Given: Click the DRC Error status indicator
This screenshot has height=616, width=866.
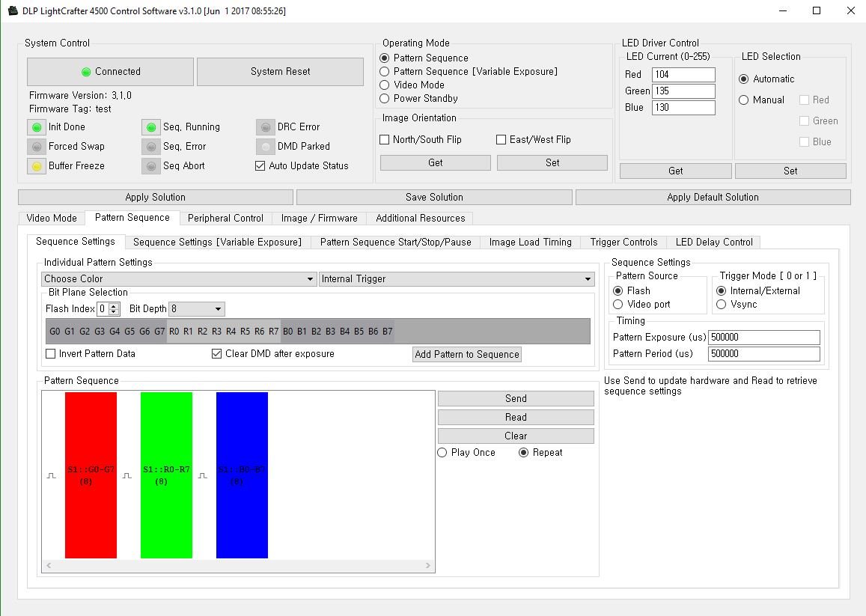Looking at the screenshot, I should [x=266, y=127].
